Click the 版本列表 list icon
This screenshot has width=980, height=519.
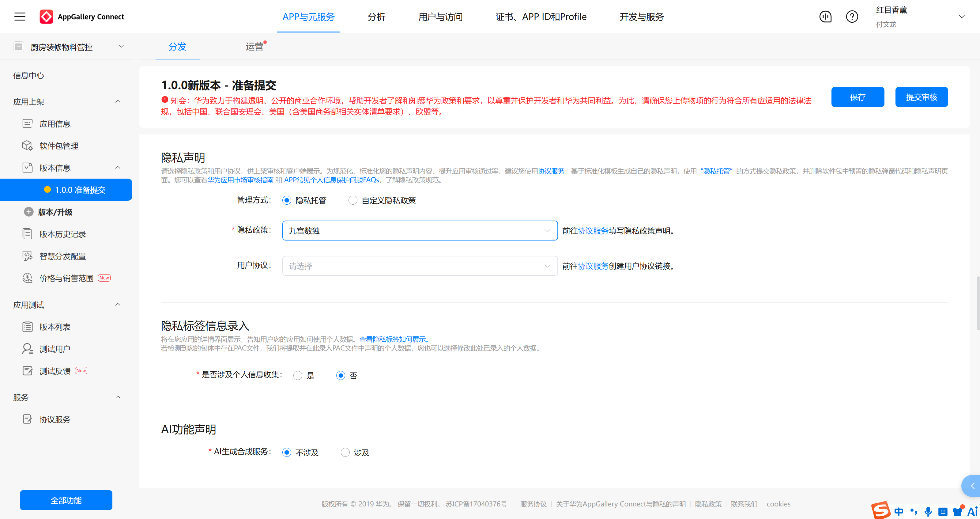(x=27, y=327)
